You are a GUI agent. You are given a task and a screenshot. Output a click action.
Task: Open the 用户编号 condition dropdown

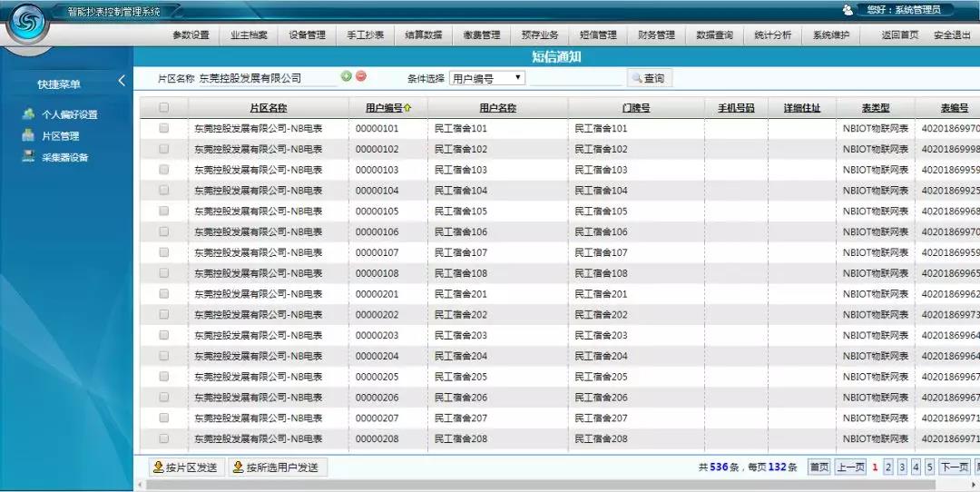click(487, 78)
